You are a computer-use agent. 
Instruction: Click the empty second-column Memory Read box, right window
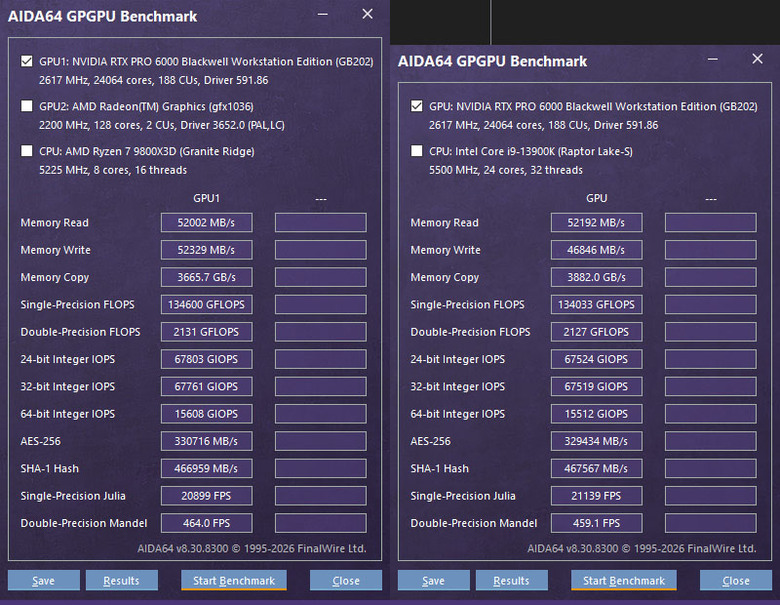point(711,222)
